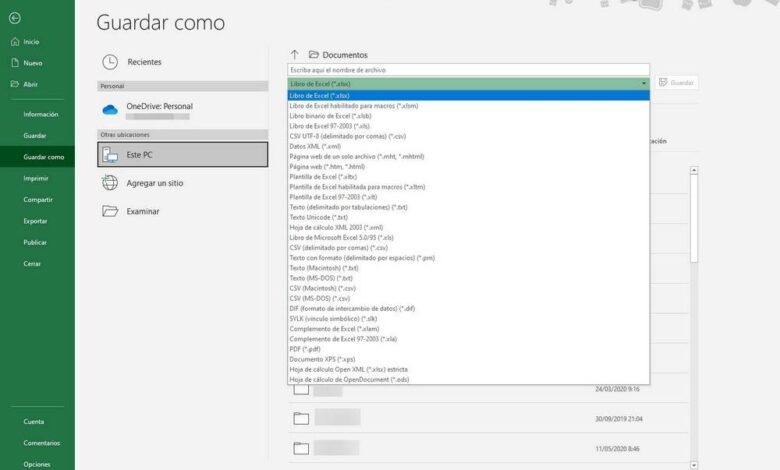
Task: Choose Cerrar in the sidebar
Action: coord(32,264)
